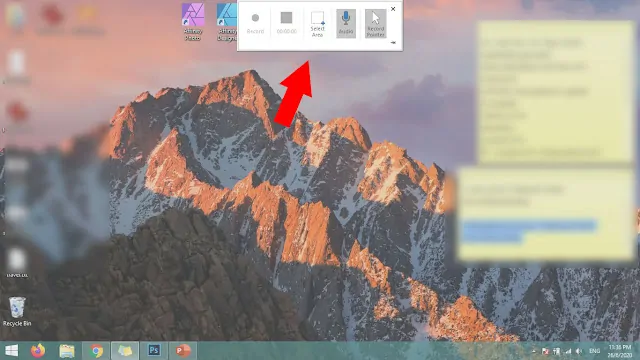Toggle Record Pointer option
The image size is (640, 360).
pyautogui.click(x=375, y=24)
